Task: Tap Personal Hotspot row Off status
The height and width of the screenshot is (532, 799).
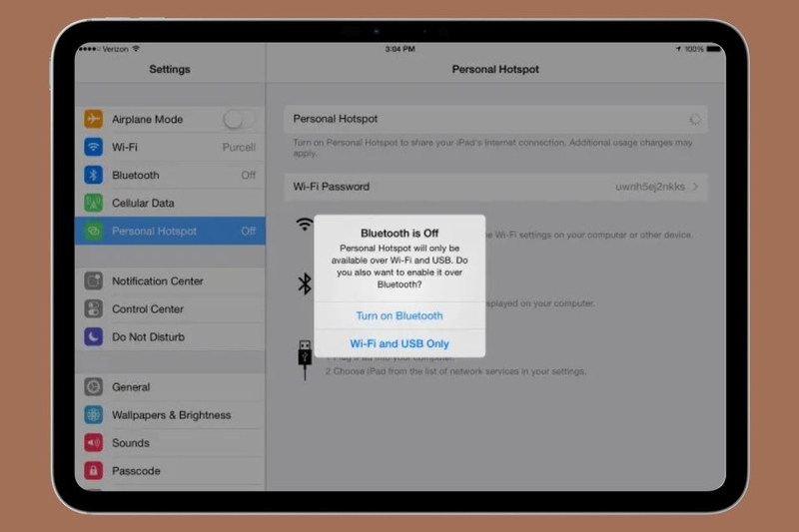Action: (248, 232)
